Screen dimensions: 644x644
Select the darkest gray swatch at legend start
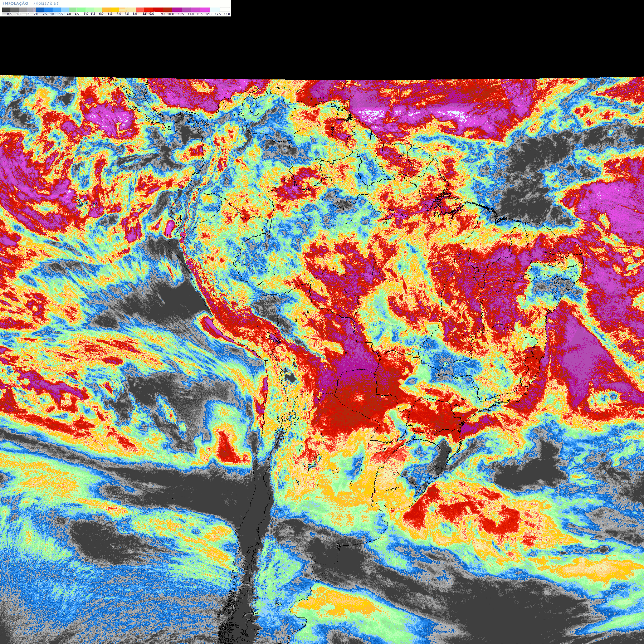(x=6, y=10)
